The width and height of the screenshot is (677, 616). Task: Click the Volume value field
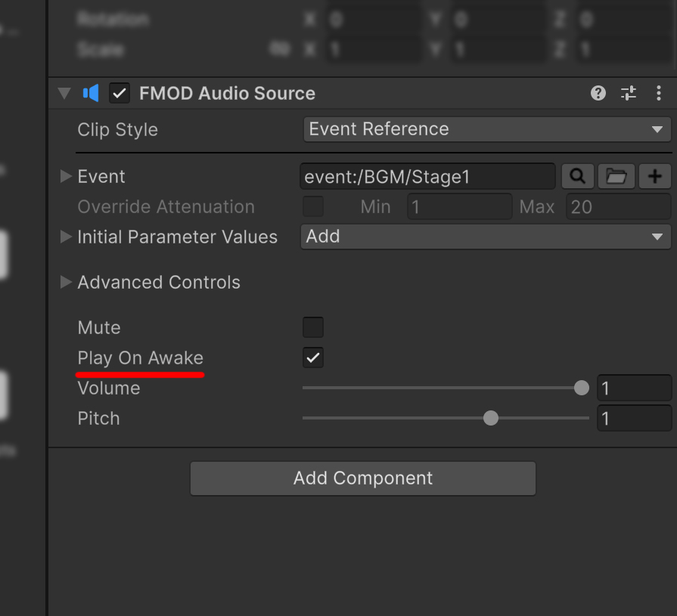634,388
